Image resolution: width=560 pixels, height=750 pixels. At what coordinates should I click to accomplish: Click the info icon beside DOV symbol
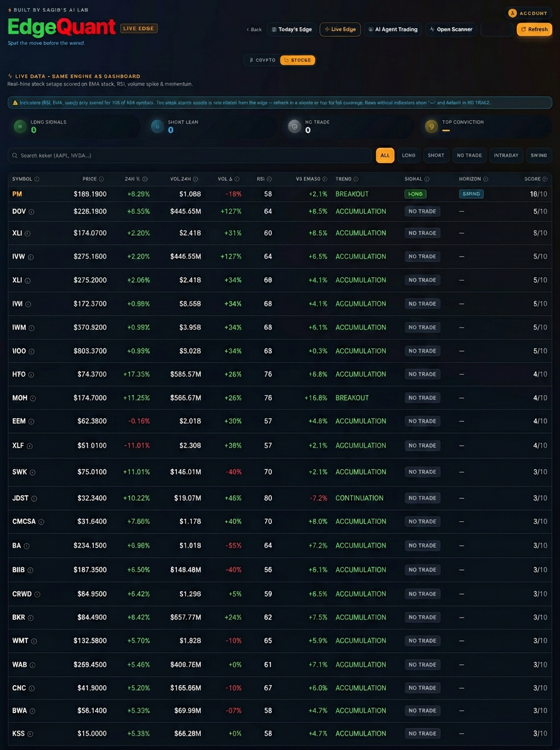pos(32,212)
